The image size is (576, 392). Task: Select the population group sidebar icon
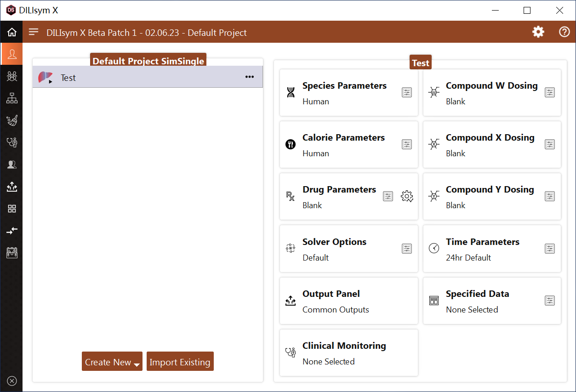tap(12, 76)
